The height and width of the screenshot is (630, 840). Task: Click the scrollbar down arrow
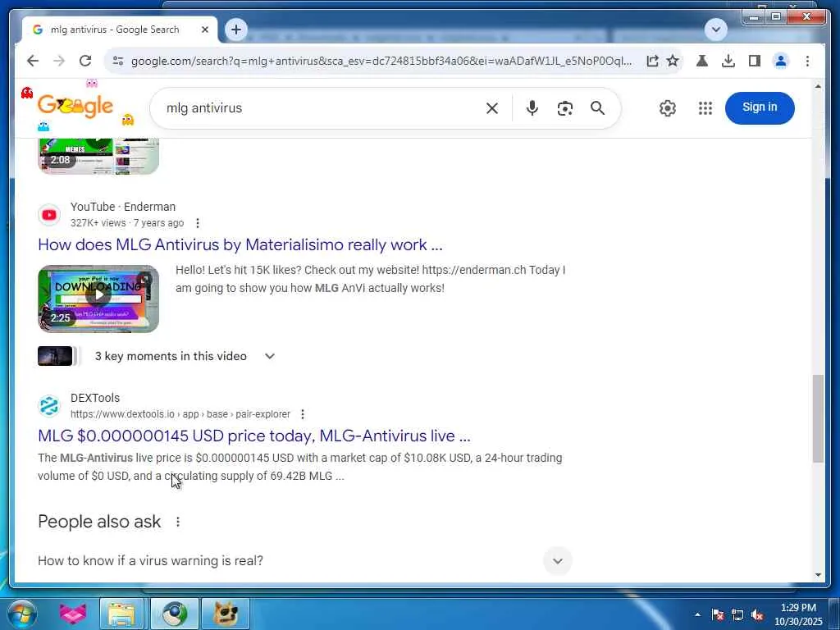click(818, 575)
